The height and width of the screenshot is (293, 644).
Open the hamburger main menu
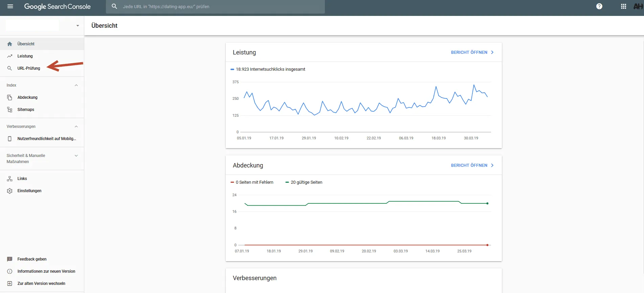[10, 6]
